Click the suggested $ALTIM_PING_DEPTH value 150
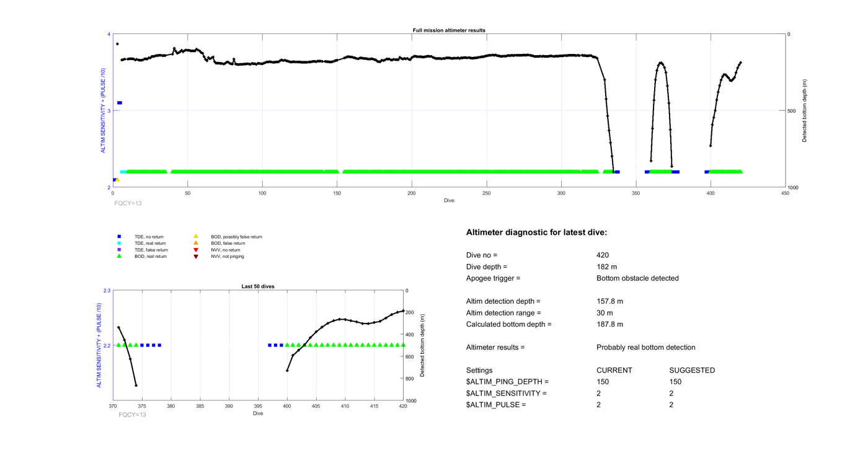This screenshot has width=868, height=450. 676,382
